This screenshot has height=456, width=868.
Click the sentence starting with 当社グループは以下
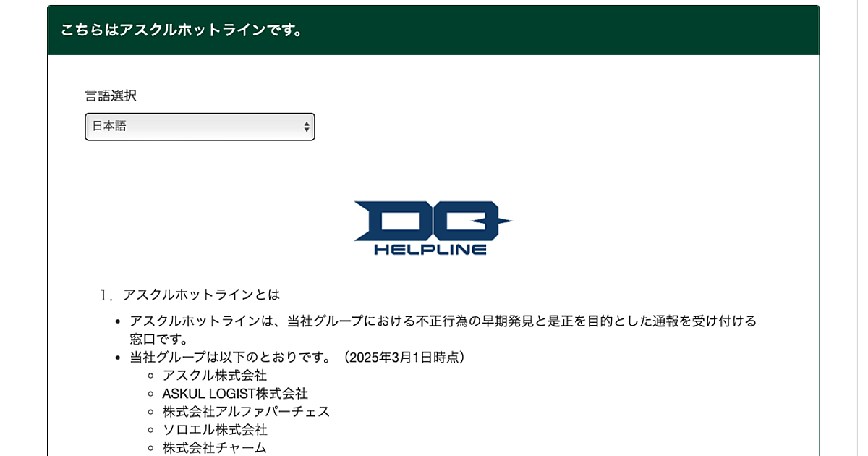tap(297, 358)
